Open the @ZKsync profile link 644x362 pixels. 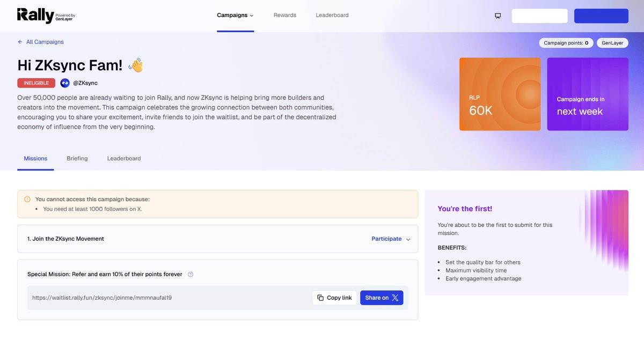point(85,83)
